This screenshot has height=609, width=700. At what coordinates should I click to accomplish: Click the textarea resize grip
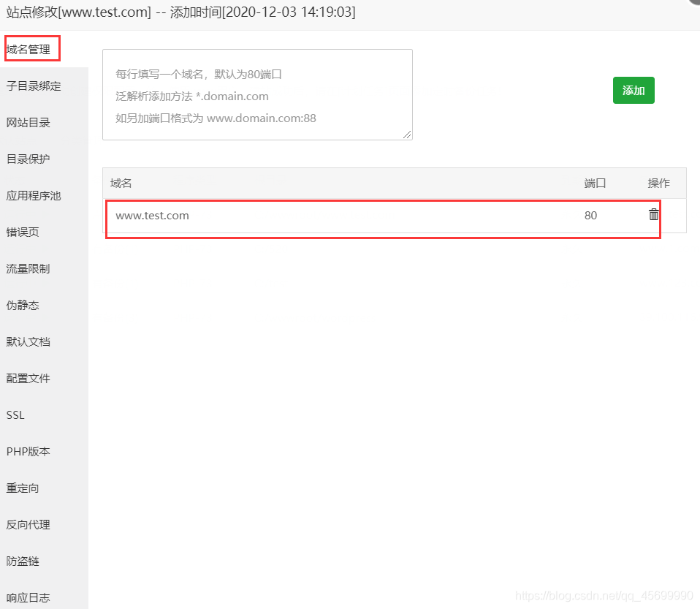click(x=407, y=135)
